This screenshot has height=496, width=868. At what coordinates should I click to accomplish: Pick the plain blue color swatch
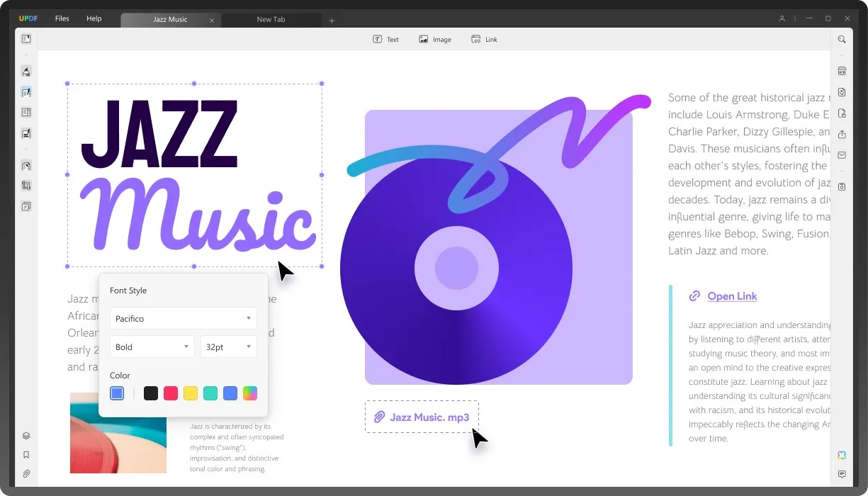(230, 393)
